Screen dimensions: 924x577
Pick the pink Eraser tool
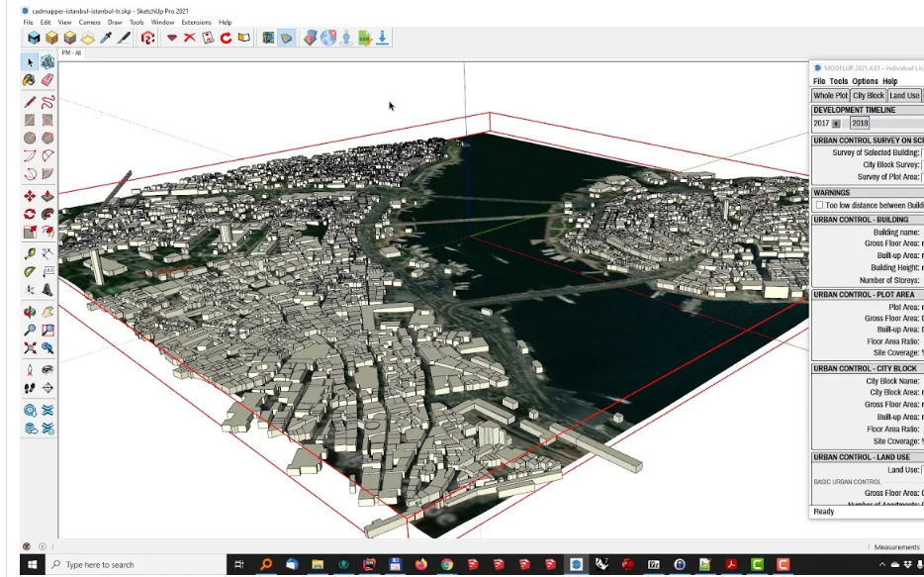[x=47, y=80]
